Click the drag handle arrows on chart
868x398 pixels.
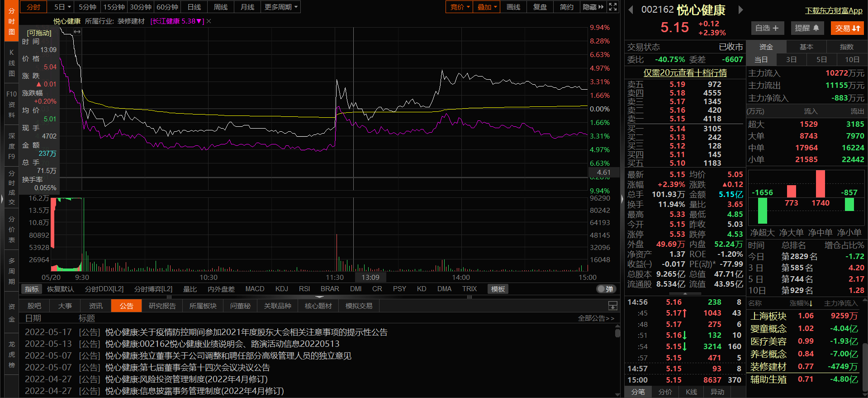(77, 32)
